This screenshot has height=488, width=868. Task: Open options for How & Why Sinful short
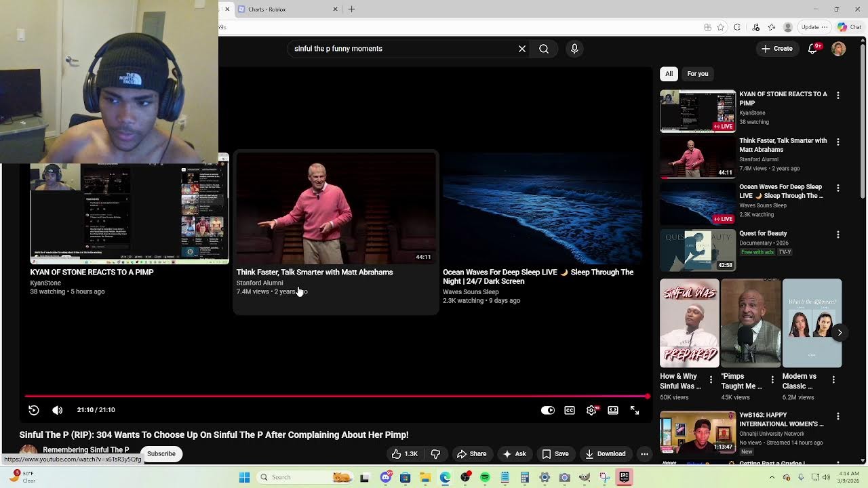coord(711,380)
